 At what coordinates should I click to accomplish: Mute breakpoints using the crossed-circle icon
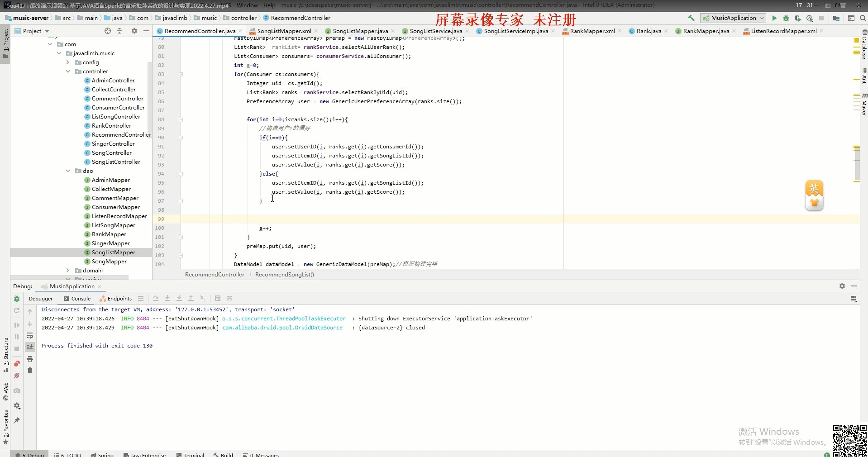tap(17, 375)
